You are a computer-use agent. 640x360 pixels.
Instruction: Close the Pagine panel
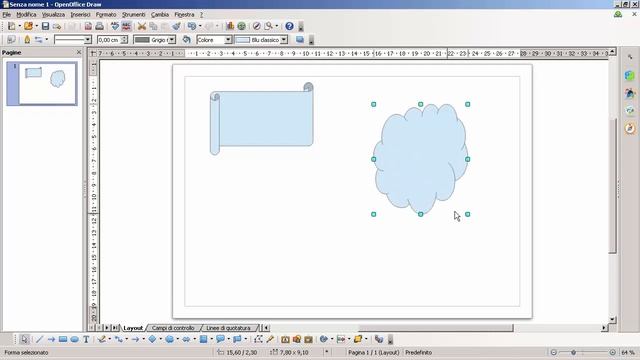79,52
